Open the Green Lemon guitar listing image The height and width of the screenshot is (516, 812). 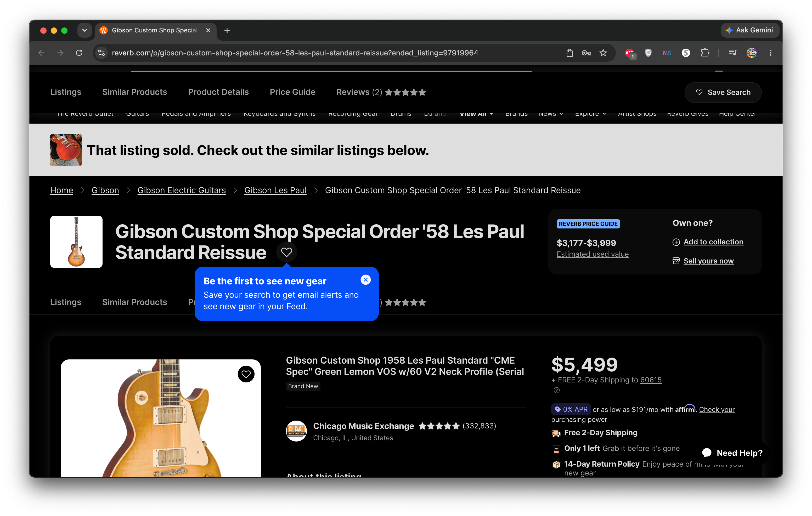[161, 418]
